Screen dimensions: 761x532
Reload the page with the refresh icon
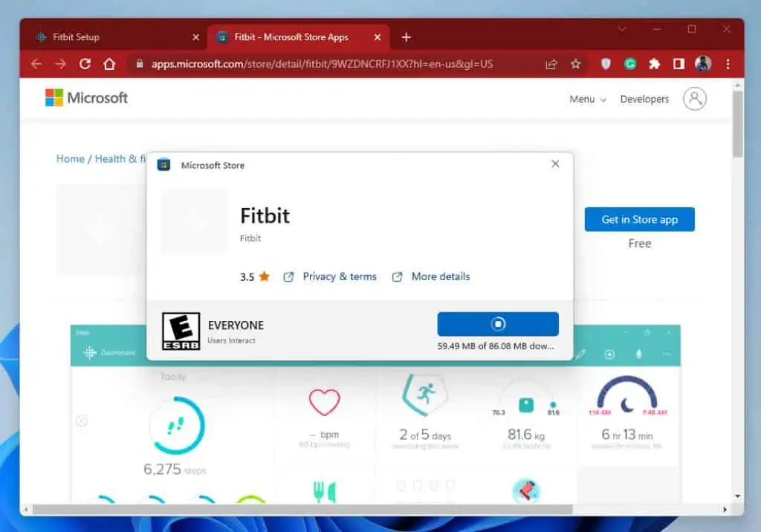(85, 64)
